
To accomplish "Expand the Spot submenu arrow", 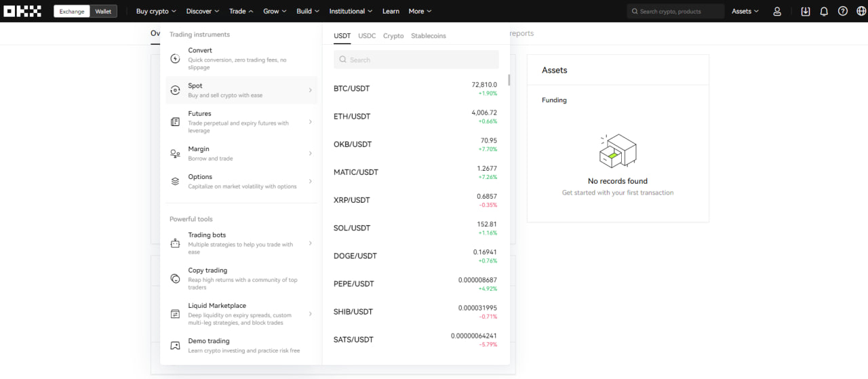I will click(x=310, y=90).
